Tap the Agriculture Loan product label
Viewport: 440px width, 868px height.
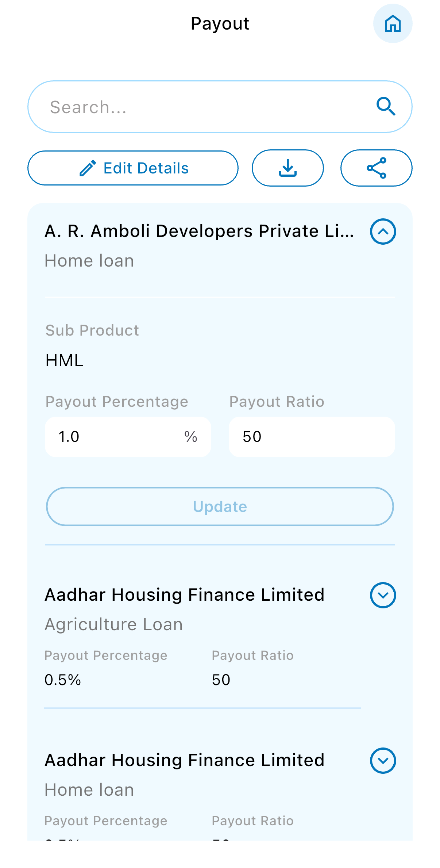tap(113, 624)
